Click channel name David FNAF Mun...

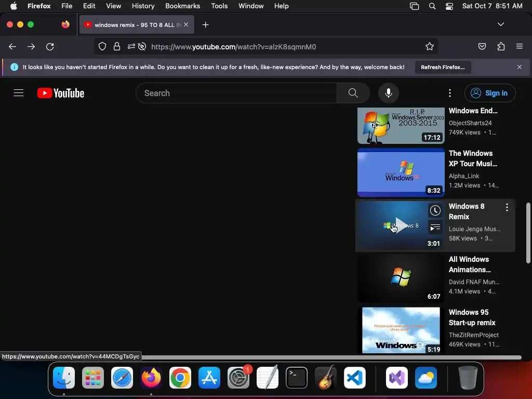pos(474,282)
